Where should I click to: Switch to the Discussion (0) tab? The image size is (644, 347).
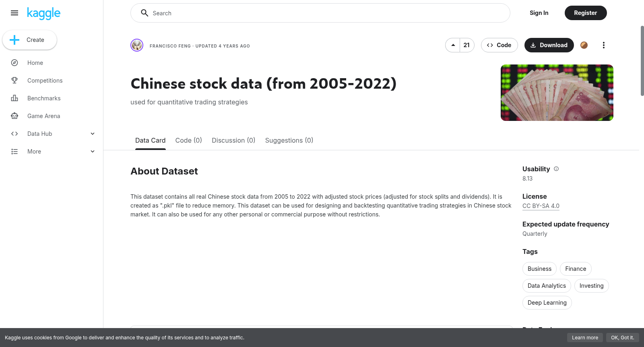(x=233, y=140)
